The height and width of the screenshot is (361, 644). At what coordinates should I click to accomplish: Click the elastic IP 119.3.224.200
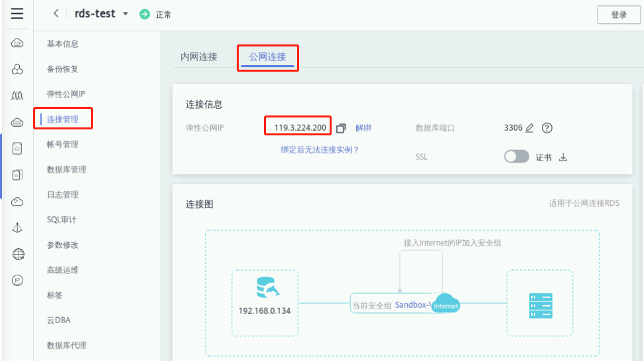pyautogui.click(x=300, y=127)
